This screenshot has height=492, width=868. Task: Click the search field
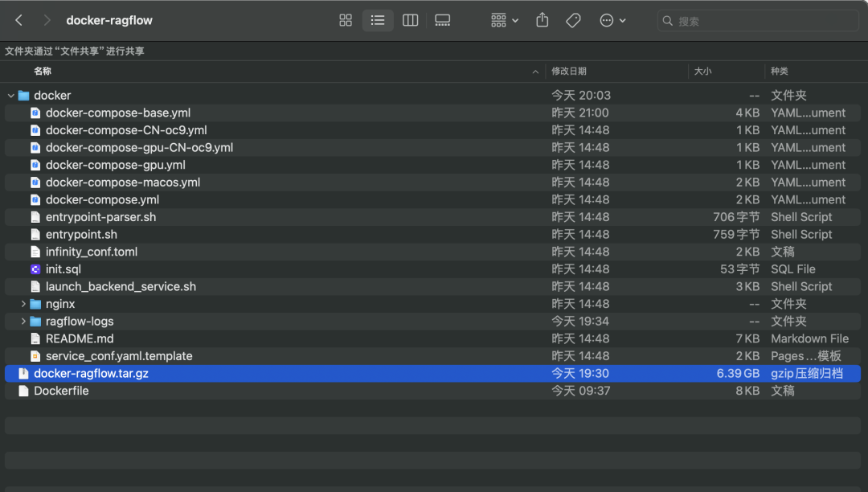click(758, 21)
